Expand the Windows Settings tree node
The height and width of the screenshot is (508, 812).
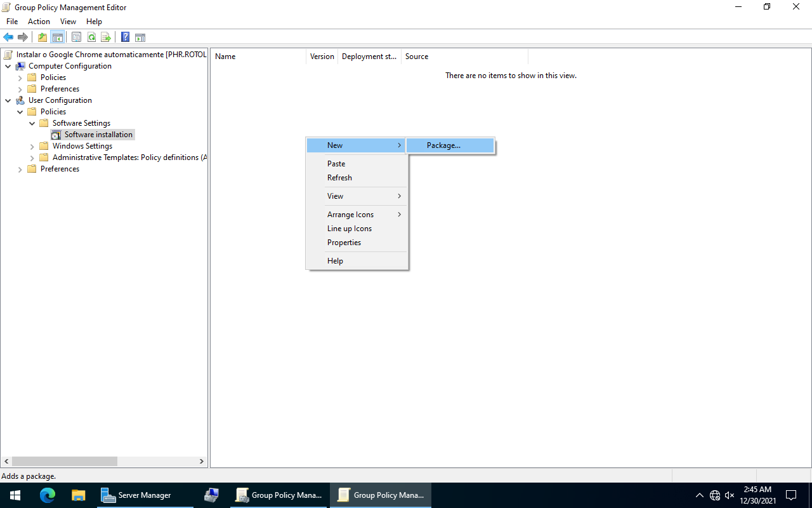pos(32,146)
